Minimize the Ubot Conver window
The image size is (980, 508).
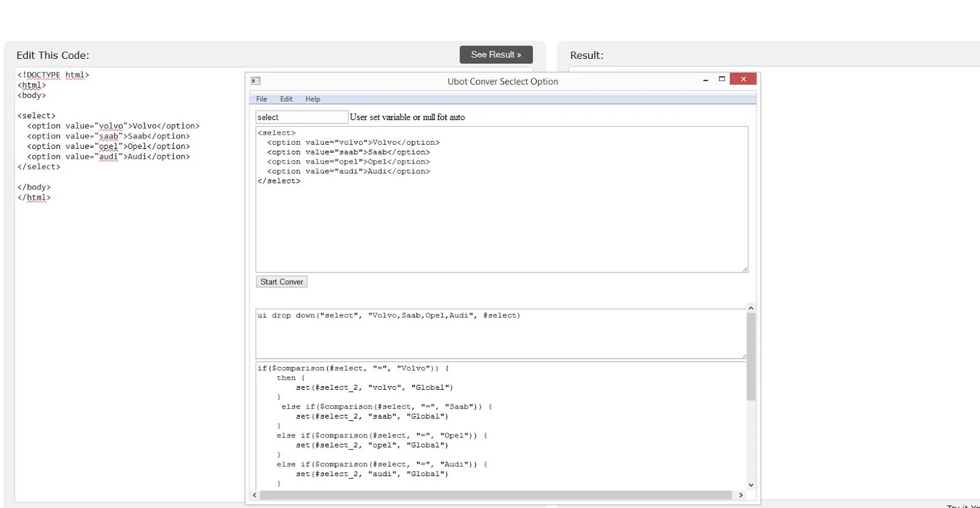pyautogui.click(x=706, y=80)
